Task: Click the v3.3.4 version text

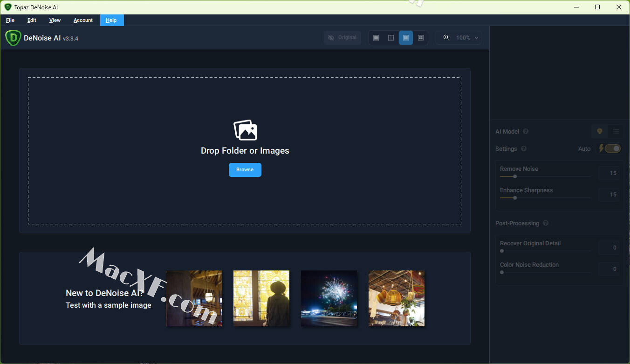Action: coord(71,39)
